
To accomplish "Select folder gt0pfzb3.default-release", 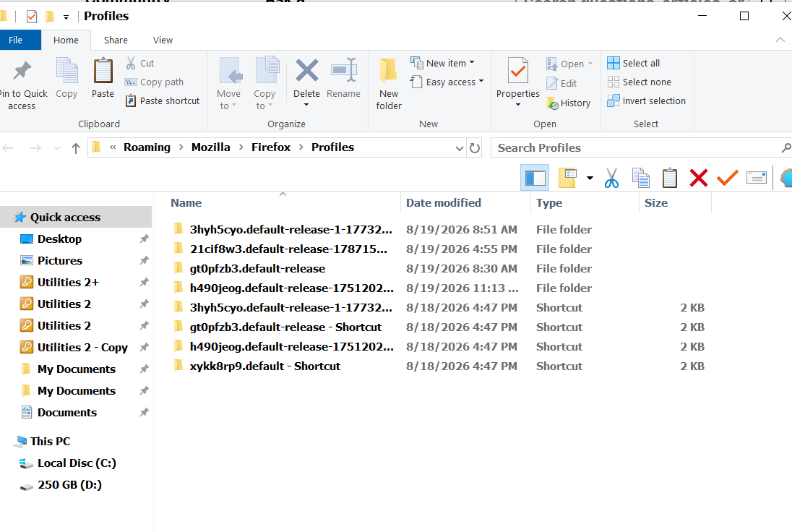I will tap(257, 269).
